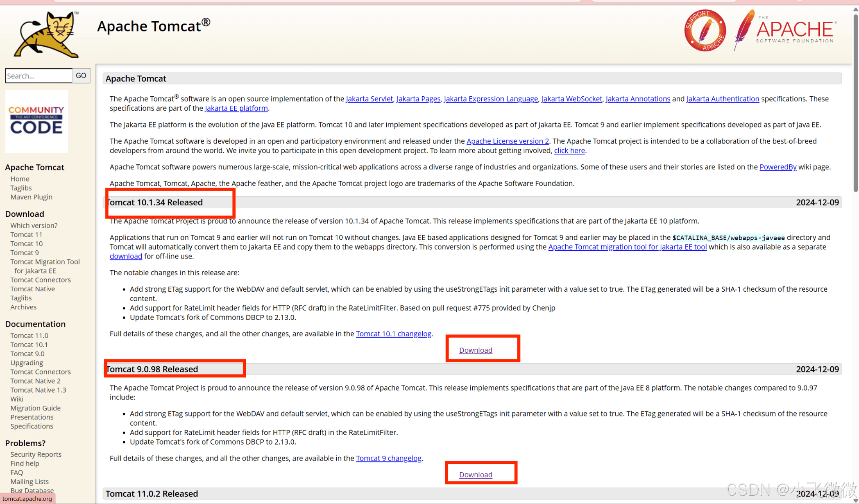This screenshot has width=859, height=504.
Task: Open the Tomcat 10.1 changelog link
Action: 393,334
